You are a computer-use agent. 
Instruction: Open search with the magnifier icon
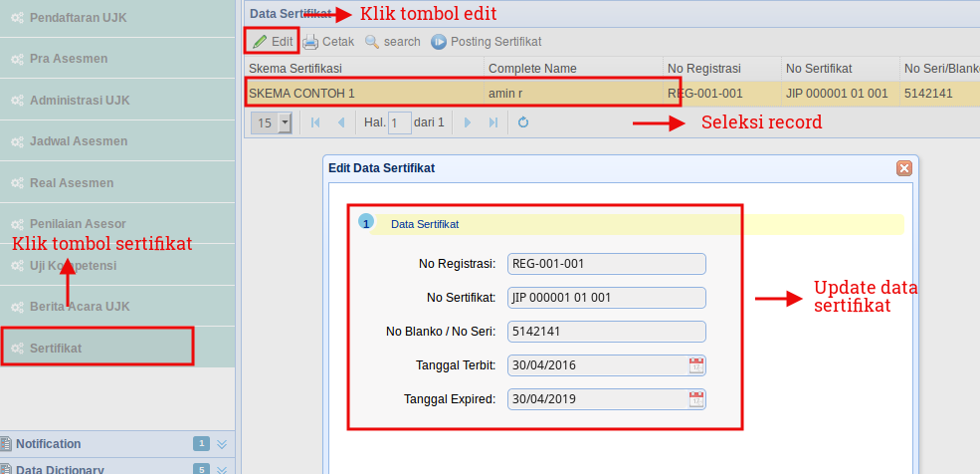[x=372, y=42]
